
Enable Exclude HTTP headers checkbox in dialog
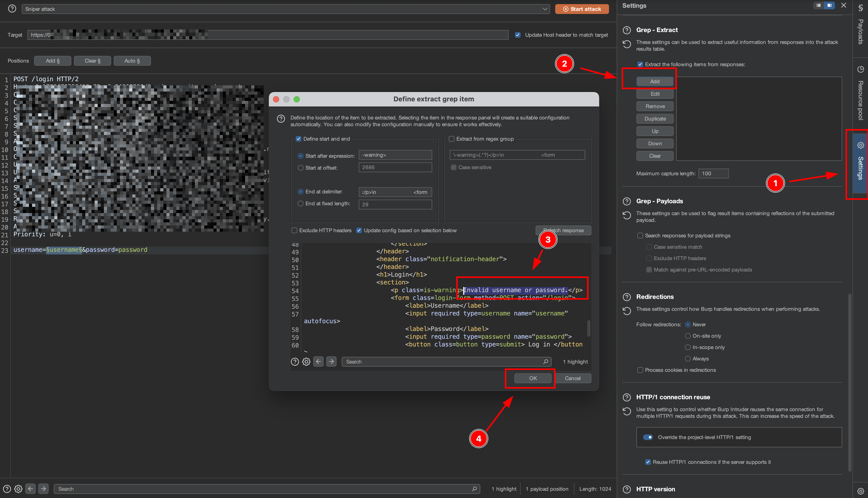pos(294,231)
